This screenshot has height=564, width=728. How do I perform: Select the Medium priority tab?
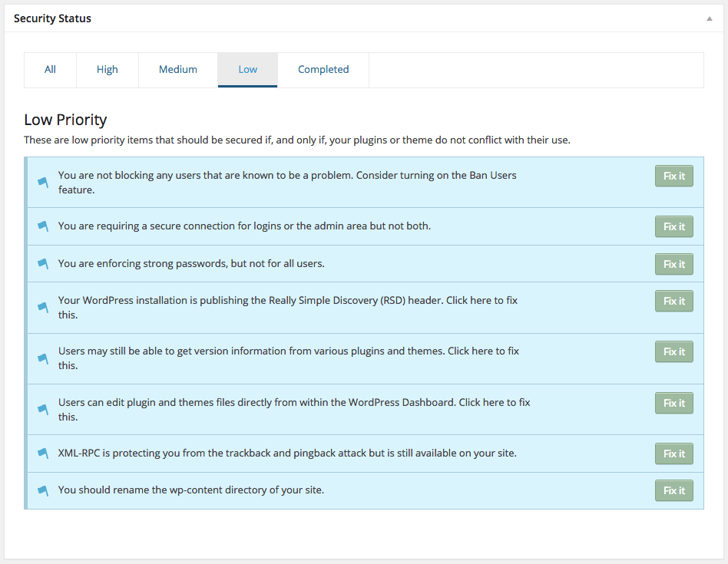point(178,70)
